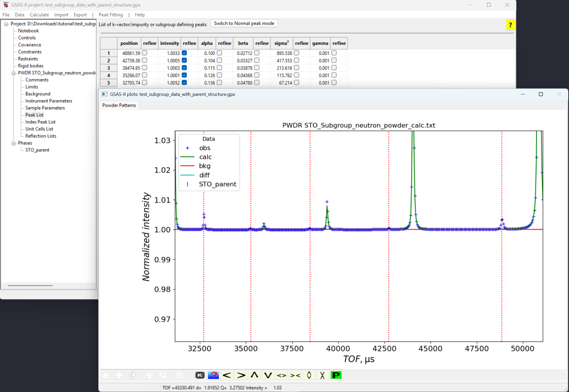
Task: Check the alpha refine box for peak 3
Action: point(220,68)
